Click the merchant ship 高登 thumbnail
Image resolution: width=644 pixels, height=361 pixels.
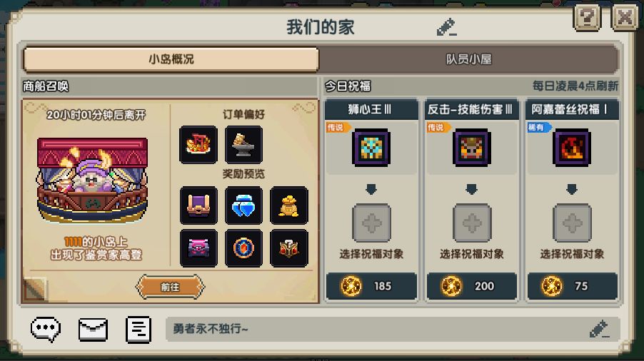(92, 180)
